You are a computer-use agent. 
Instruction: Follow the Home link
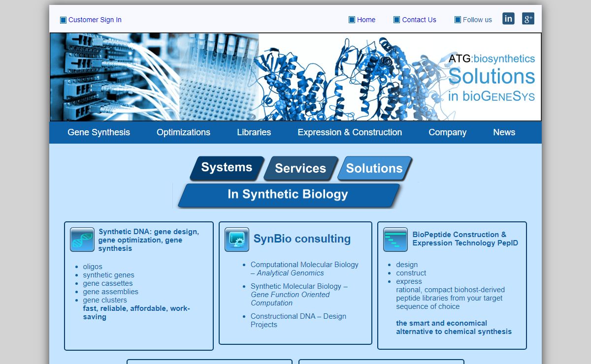366,20
